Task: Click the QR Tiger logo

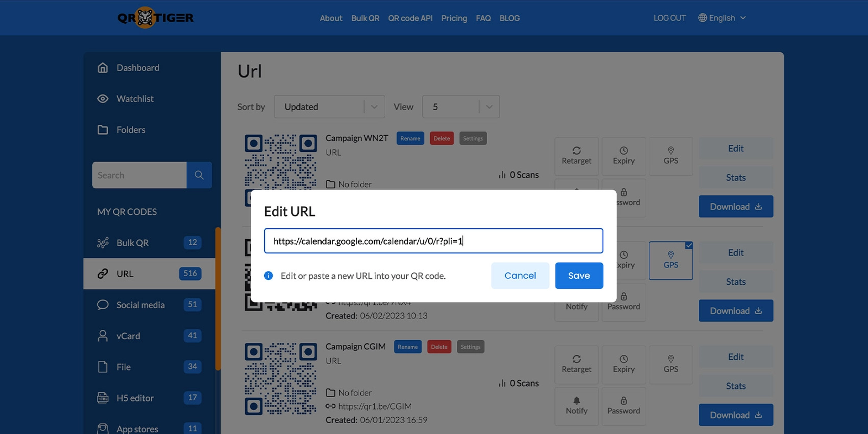Action: click(155, 18)
